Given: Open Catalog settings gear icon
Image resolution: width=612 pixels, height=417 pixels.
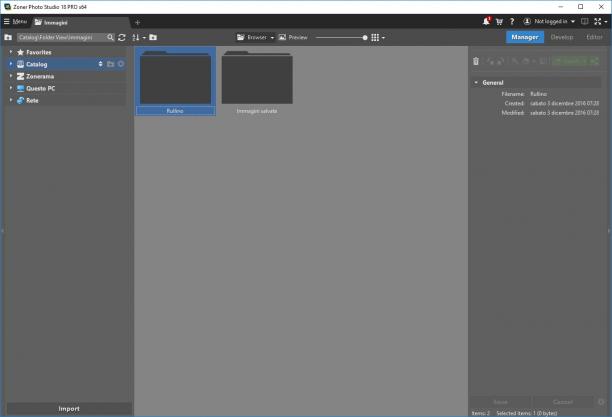Looking at the screenshot, I should pos(121,64).
